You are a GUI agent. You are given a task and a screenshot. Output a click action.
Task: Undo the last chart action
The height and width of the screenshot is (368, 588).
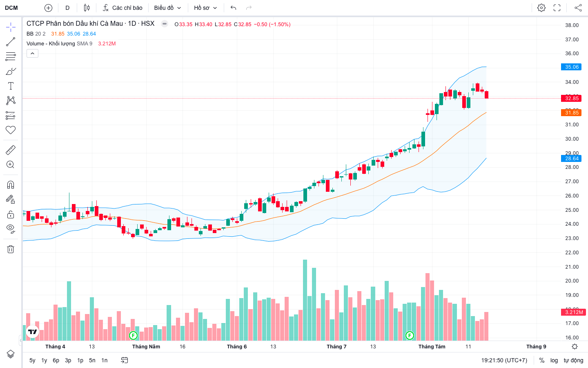tap(233, 8)
